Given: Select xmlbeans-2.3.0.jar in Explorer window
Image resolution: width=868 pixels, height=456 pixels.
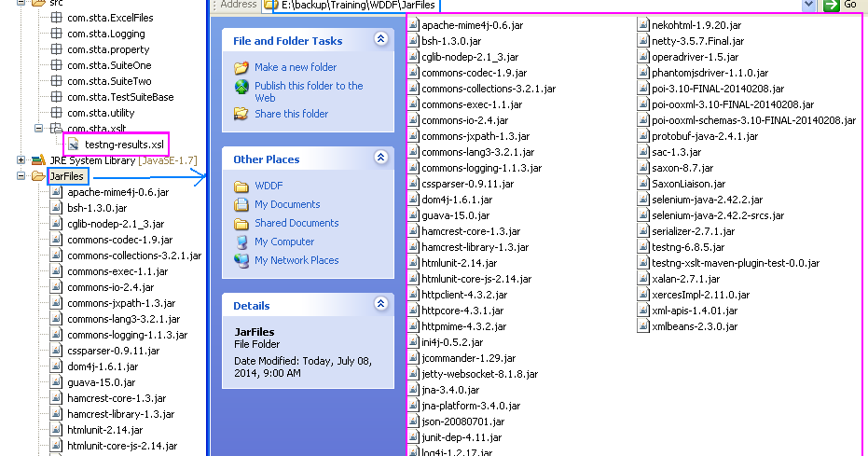Looking at the screenshot, I should 695,326.
